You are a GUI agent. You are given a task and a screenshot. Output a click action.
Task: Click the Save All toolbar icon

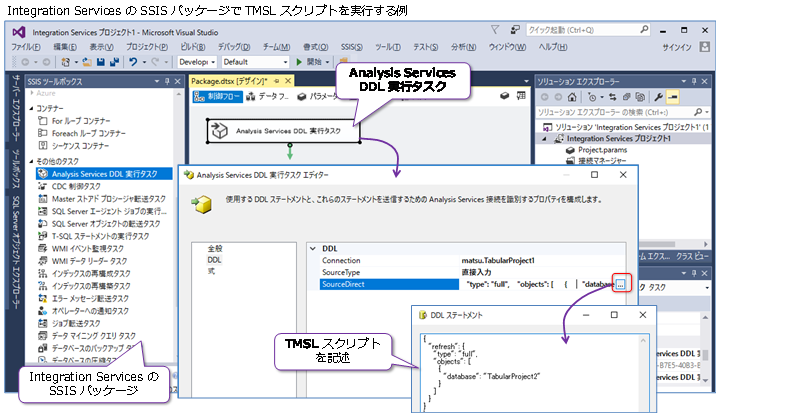point(114,62)
